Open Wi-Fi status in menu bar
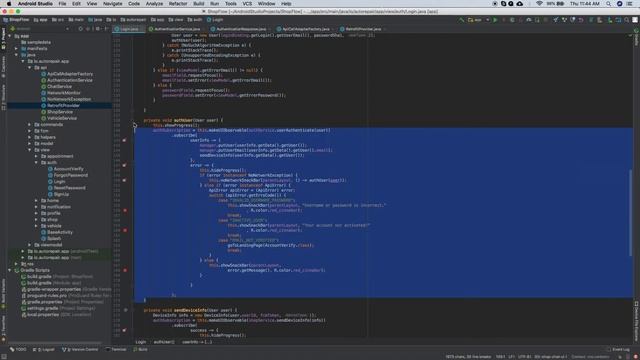 coord(539,4)
